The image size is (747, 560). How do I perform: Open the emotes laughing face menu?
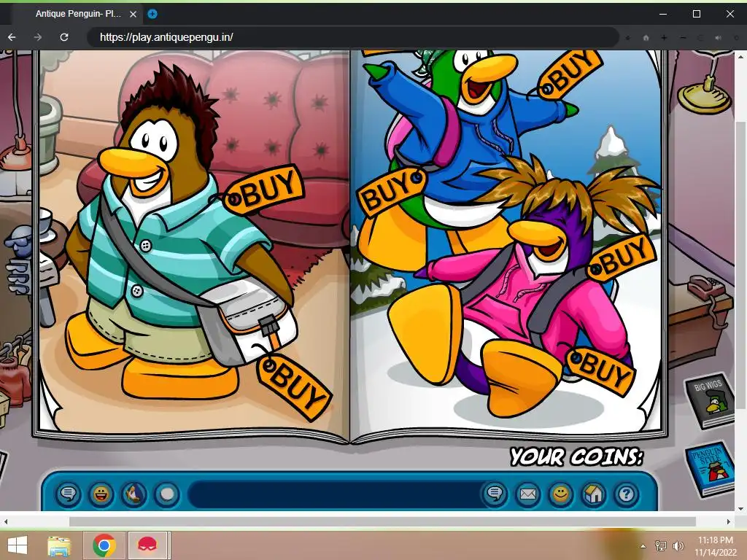(101, 494)
